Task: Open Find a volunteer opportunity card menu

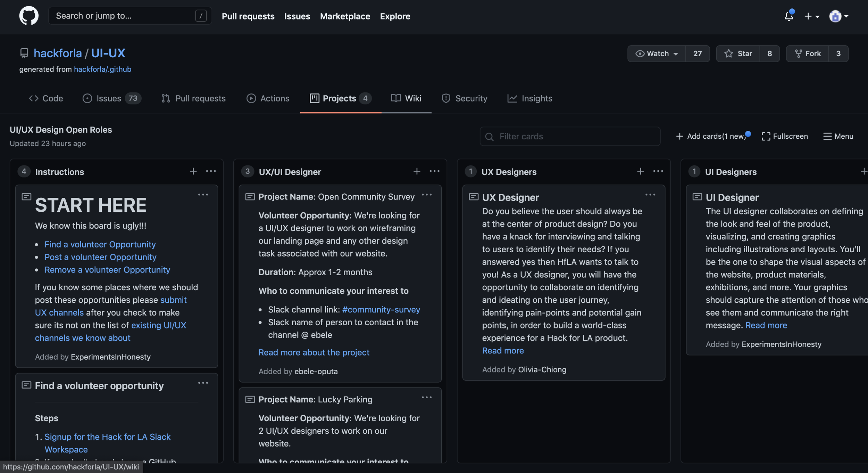Action: coord(203,383)
